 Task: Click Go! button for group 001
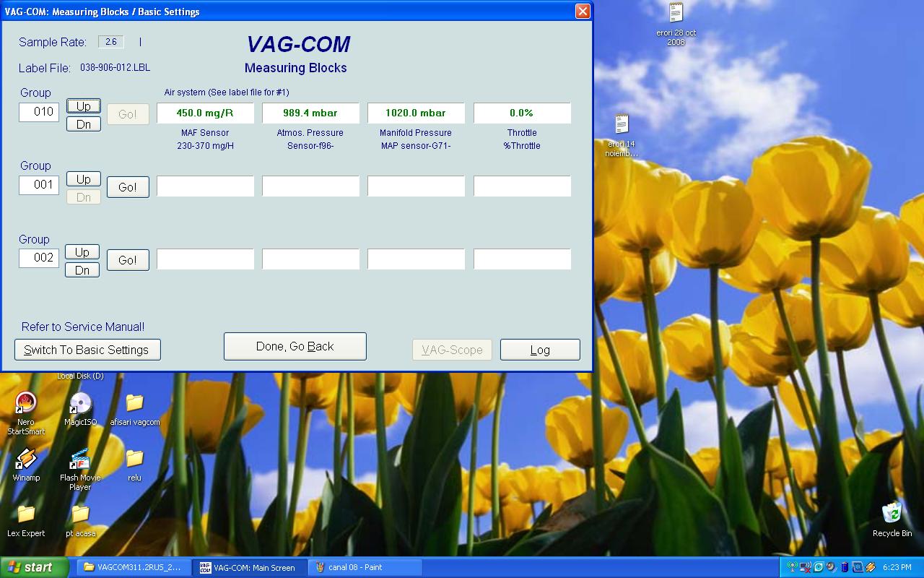tap(128, 187)
